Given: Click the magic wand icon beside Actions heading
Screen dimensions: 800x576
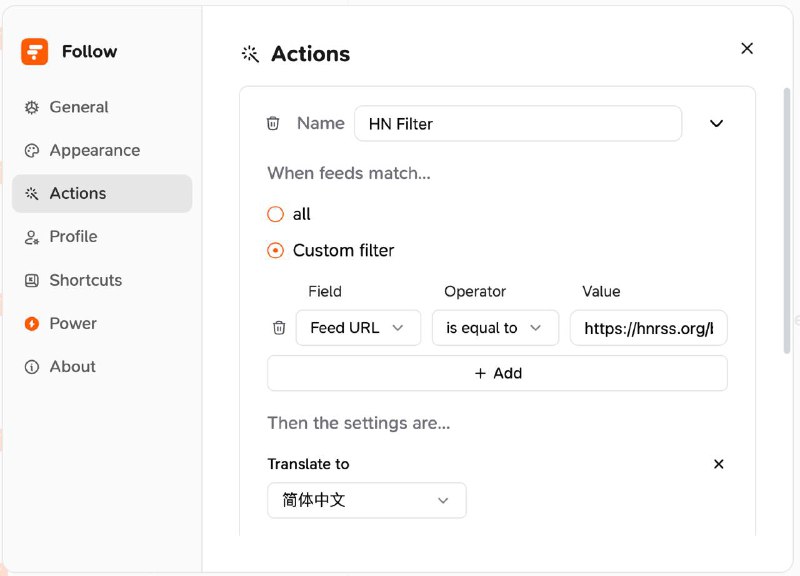Looking at the screenshot, I should tap(250, 54).
